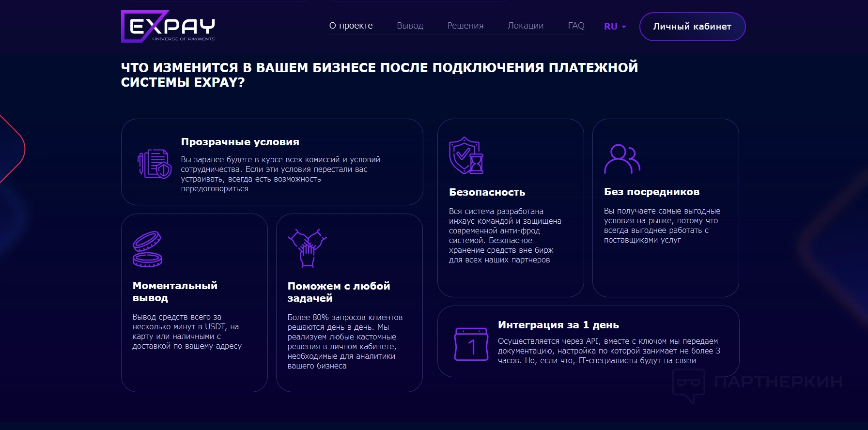Open the RU language dropdown
Screen dimensions: 868x430
click(x=615, y=27)
